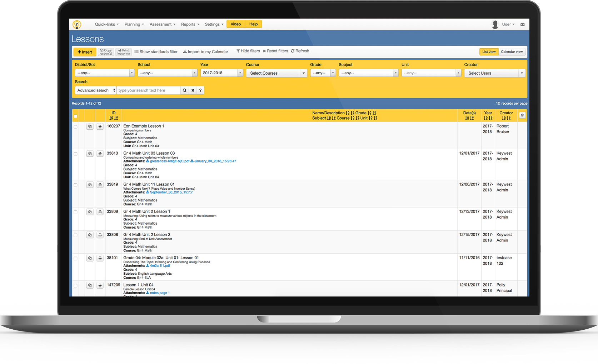
Task: Switch to Calendar view
Action: (512, 52)
